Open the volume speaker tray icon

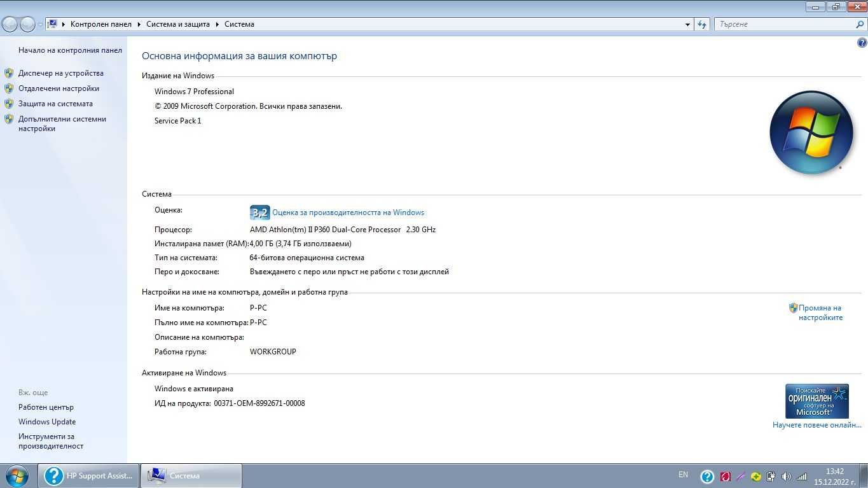point(786,476)
